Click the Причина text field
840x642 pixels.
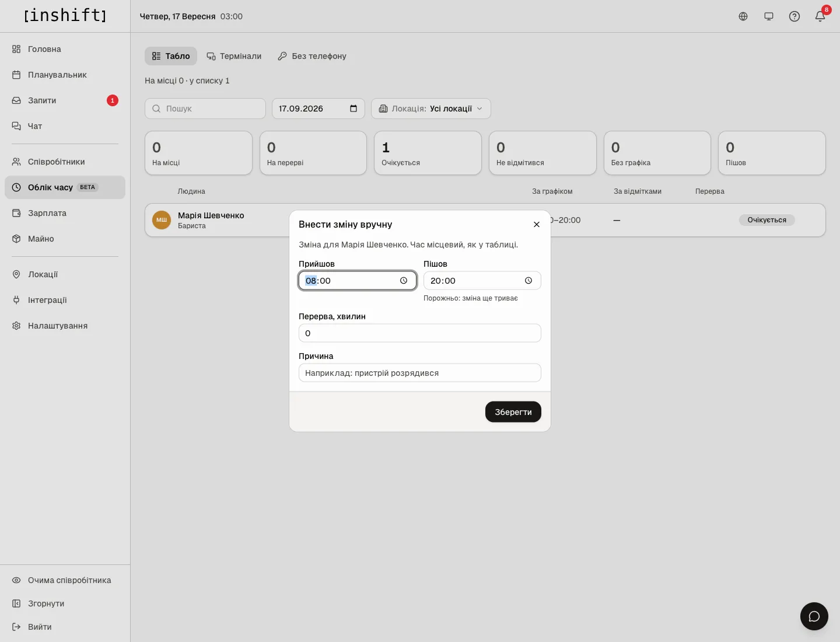[x=420, y=373]
